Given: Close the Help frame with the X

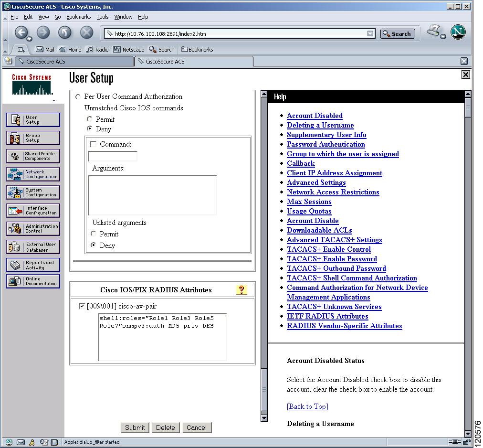Looking at the screenshot, I should [466, 75].
